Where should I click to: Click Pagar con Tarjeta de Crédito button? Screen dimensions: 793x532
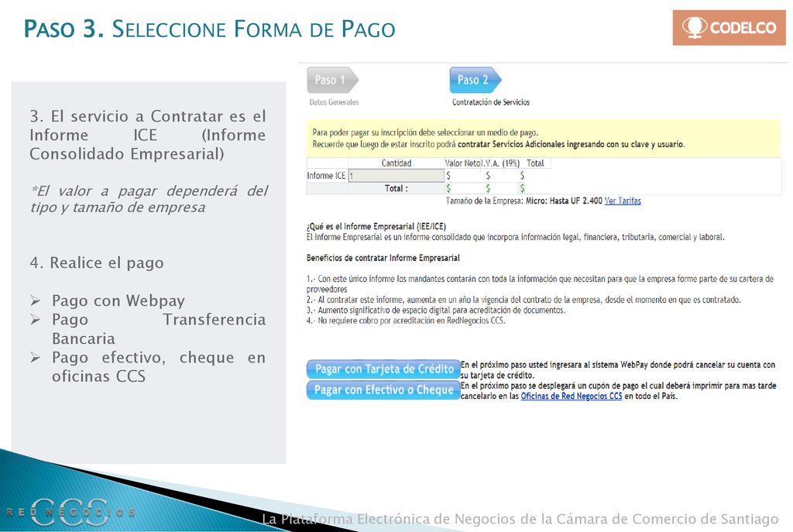[x=383, y=369]
